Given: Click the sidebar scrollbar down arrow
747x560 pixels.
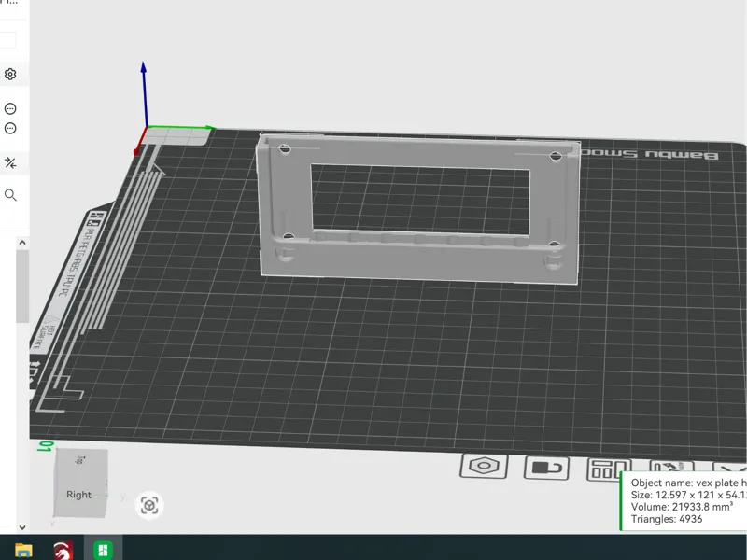Looking at the screenshot, I should (x=21, y=527).
